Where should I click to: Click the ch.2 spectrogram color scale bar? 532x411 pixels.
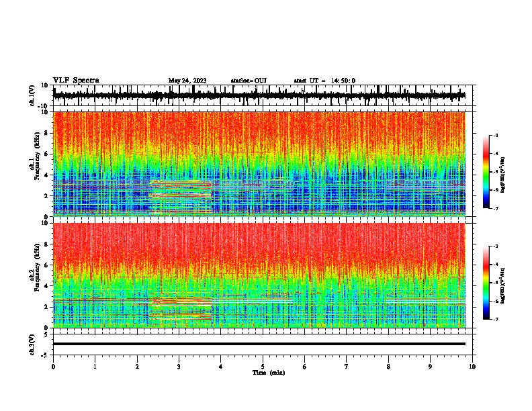coord(486,283)
